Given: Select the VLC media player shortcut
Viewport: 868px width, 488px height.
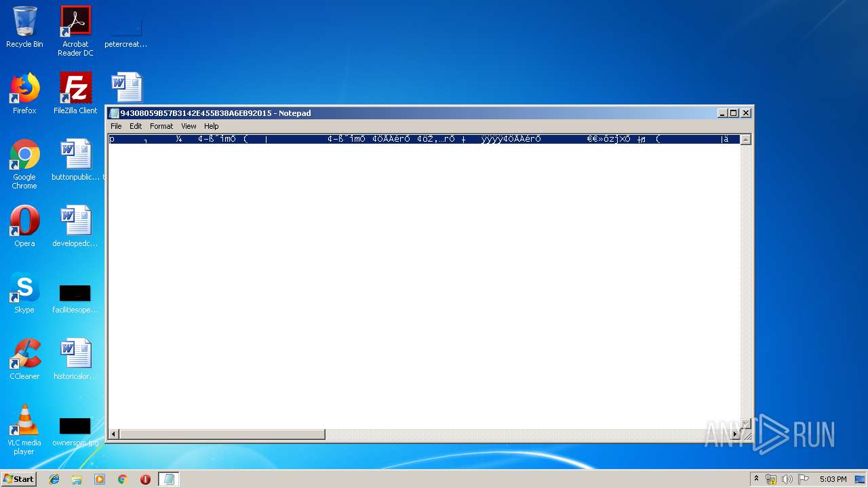Looking at the screenshot, I should coord(24,430).
